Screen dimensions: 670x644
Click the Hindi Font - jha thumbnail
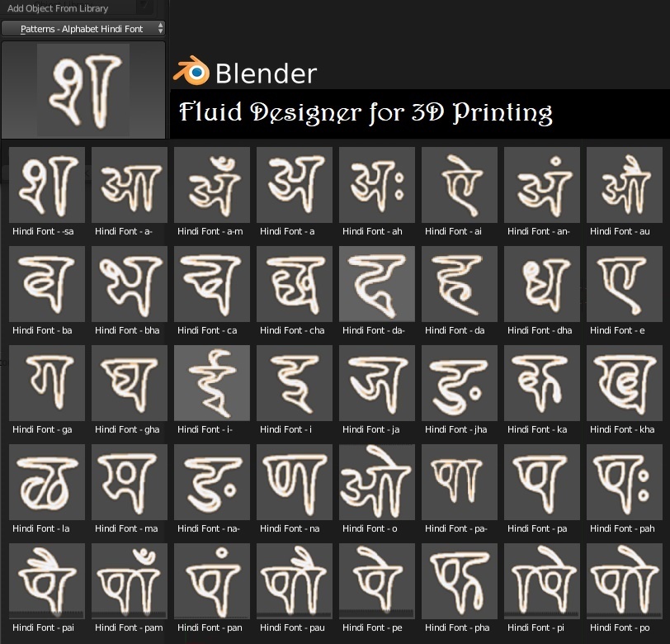click(x=460, y=383)
